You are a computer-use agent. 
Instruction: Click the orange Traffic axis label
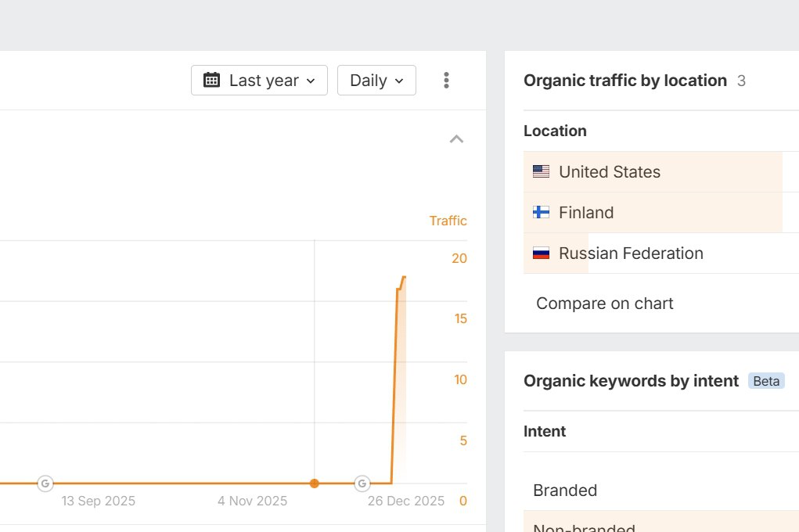[x=448, y=221]
